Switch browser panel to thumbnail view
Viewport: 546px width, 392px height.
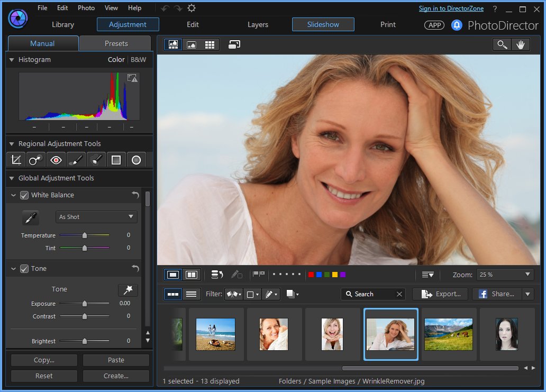tap(173, 294)
